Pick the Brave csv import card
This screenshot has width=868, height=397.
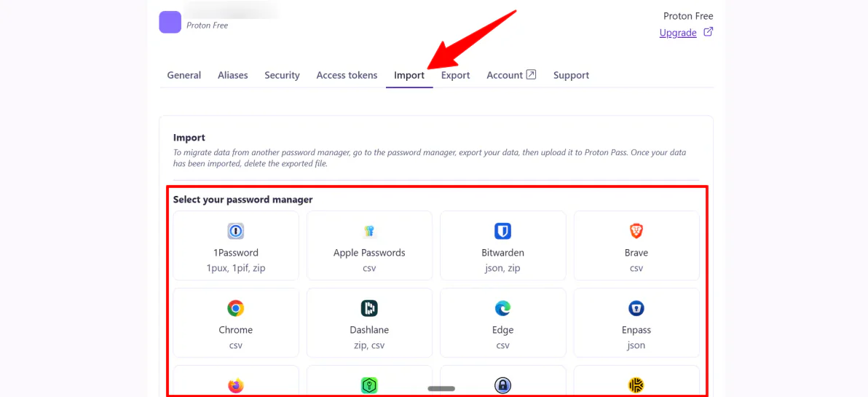636,245
